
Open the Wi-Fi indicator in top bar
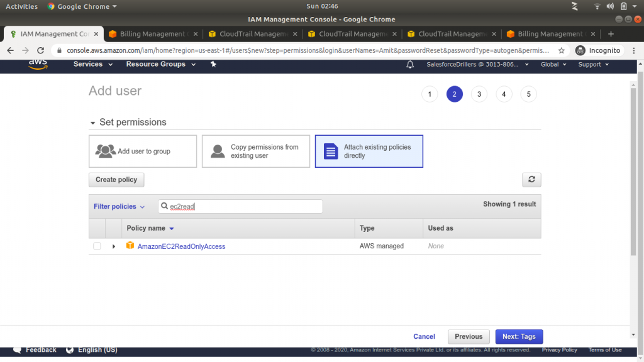[597, 6]
